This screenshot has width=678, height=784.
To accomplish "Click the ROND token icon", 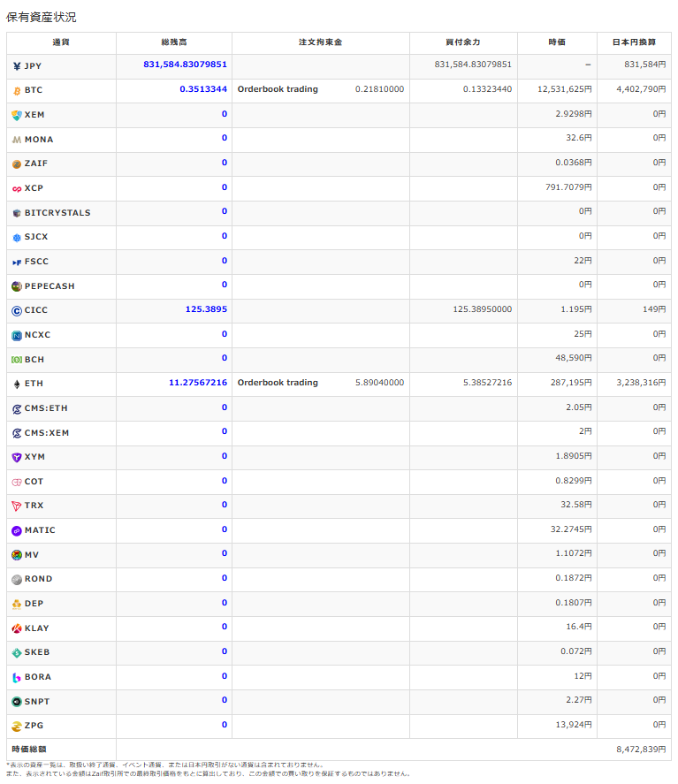I will [17, 580].
